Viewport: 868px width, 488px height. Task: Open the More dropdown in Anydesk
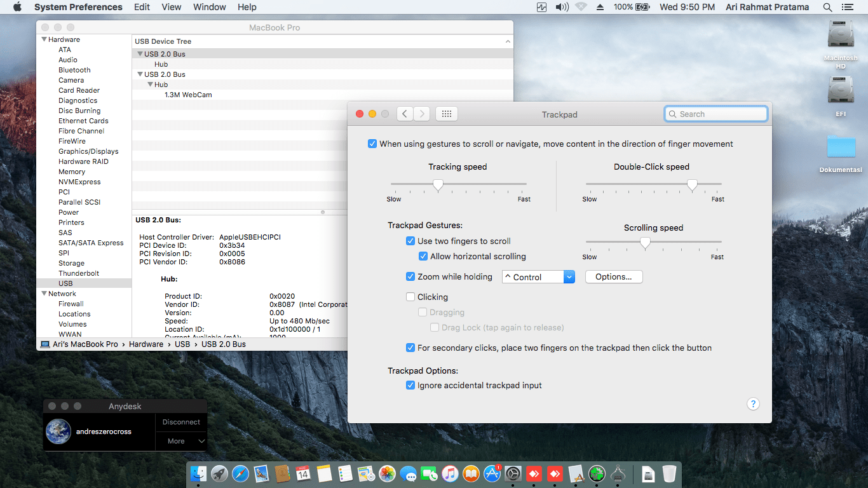point(181,441)
